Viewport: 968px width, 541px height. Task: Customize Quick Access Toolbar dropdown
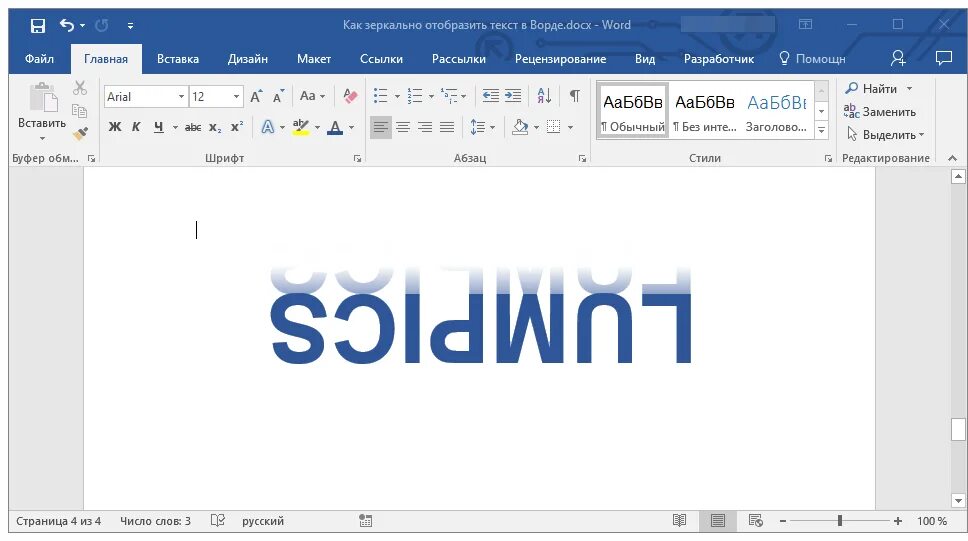tap(130, 26)
